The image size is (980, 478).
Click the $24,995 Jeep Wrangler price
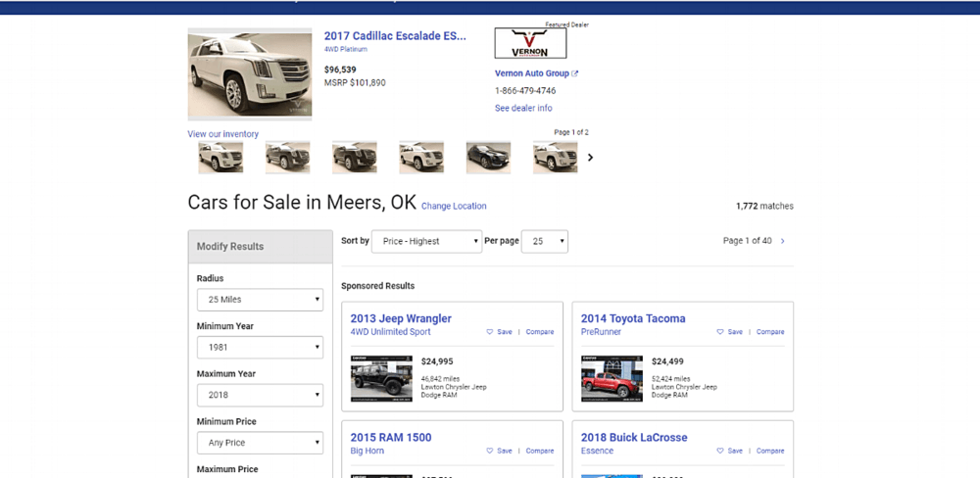tap(437, 361)
